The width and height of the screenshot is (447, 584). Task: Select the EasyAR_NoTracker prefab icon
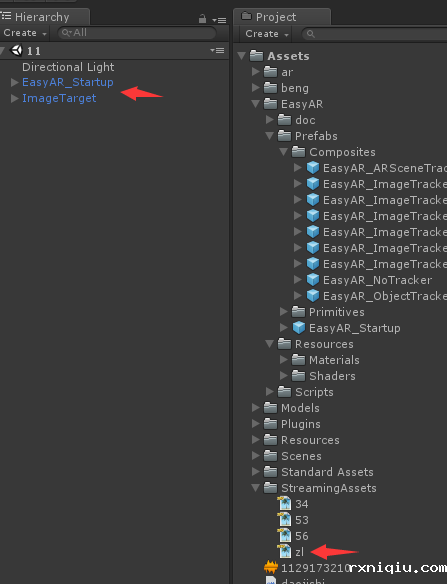(x=313, y=280)
